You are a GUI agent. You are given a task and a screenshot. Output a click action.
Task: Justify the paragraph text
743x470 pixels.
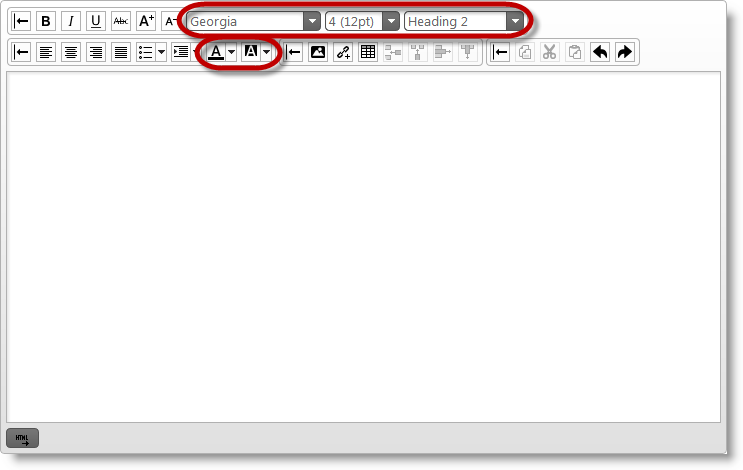[121, 52]
